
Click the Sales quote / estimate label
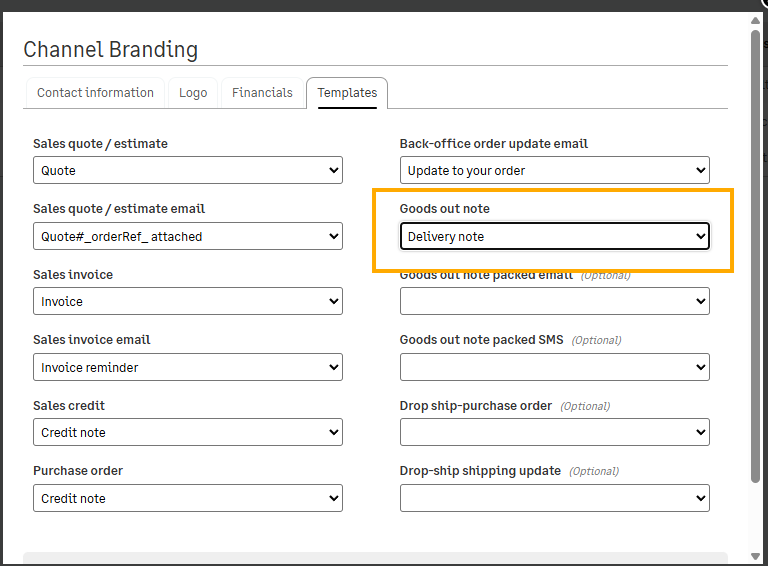[x=100, y=144]
